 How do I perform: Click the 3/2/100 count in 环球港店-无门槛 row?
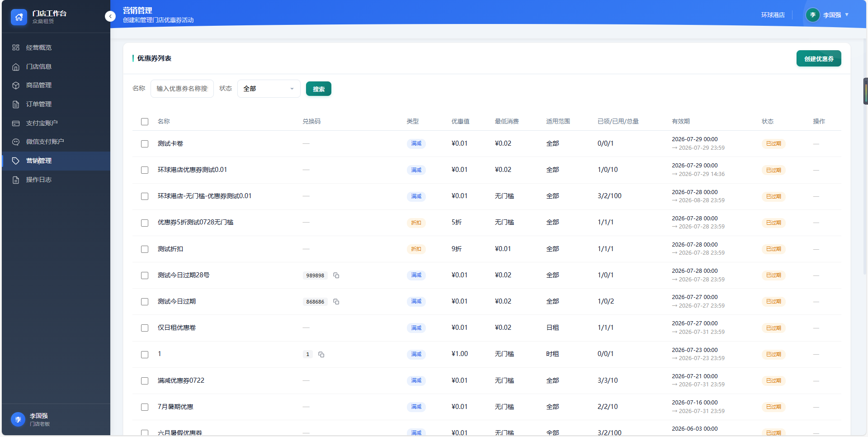click(609, 196)
